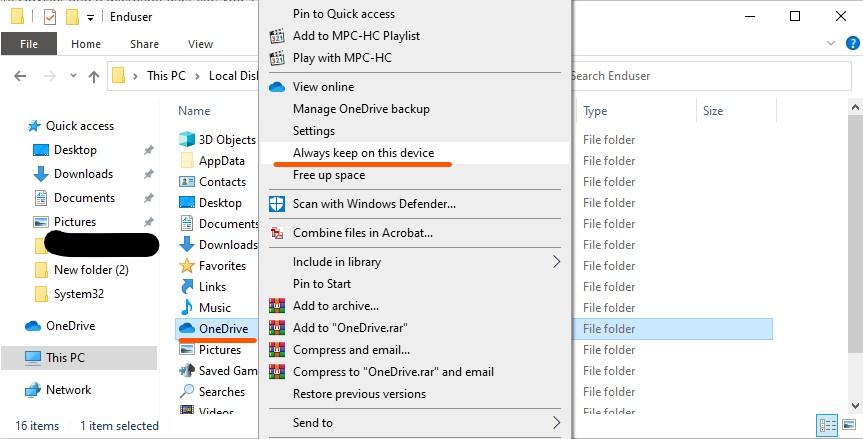Expand Include in library submenu

[414, 262]
